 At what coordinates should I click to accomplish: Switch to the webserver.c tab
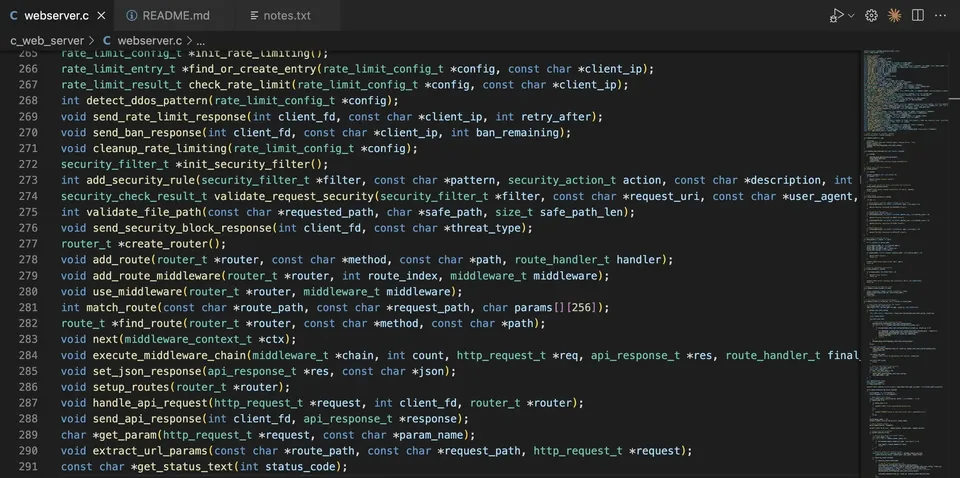(56, 16)
